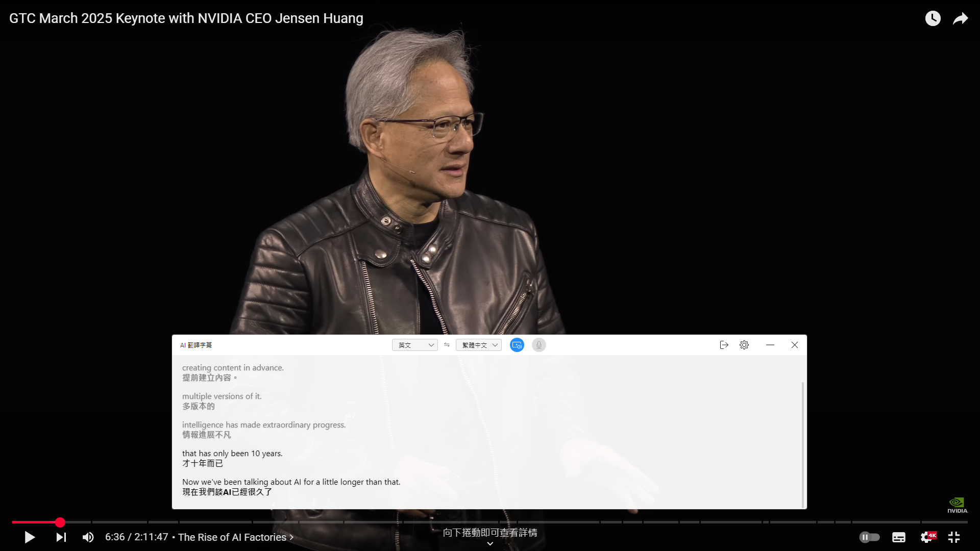
Task: Click the Share arrow icon
Action: (x=961, y=19)
